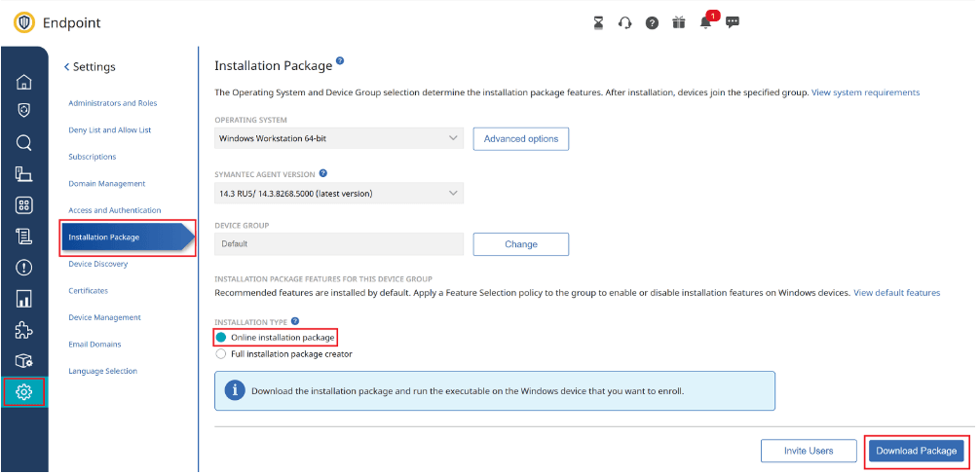Select Full installation package creator option
980x474 pixels.
pyautogui.click(x=221, y=354)
